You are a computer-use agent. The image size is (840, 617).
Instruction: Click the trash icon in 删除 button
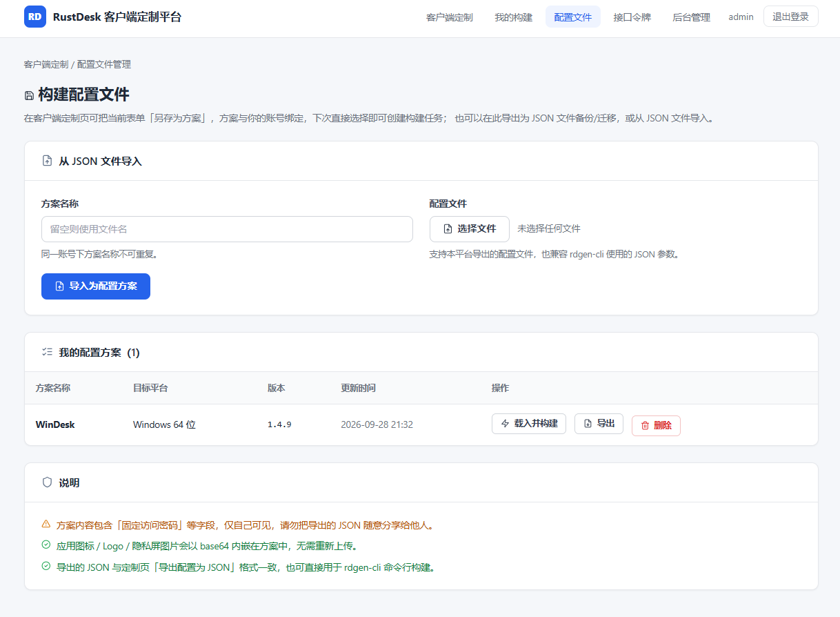tap(645, 425)
